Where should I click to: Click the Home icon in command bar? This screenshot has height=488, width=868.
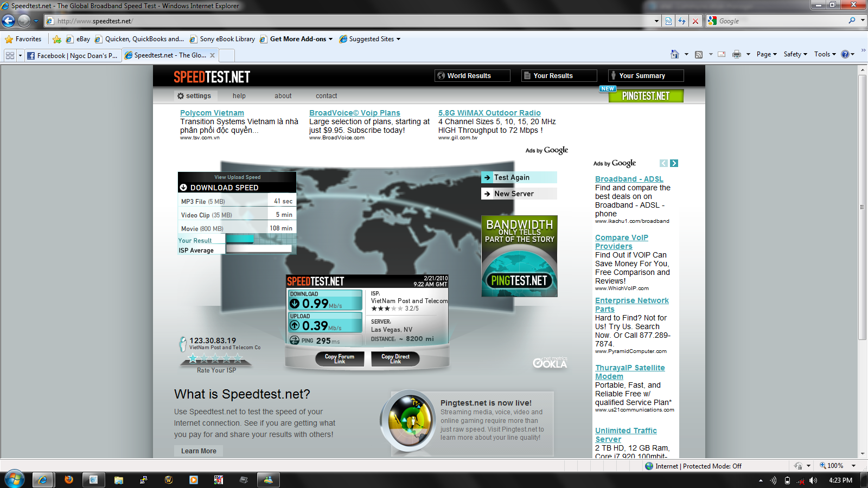click(x=674, y=54)
